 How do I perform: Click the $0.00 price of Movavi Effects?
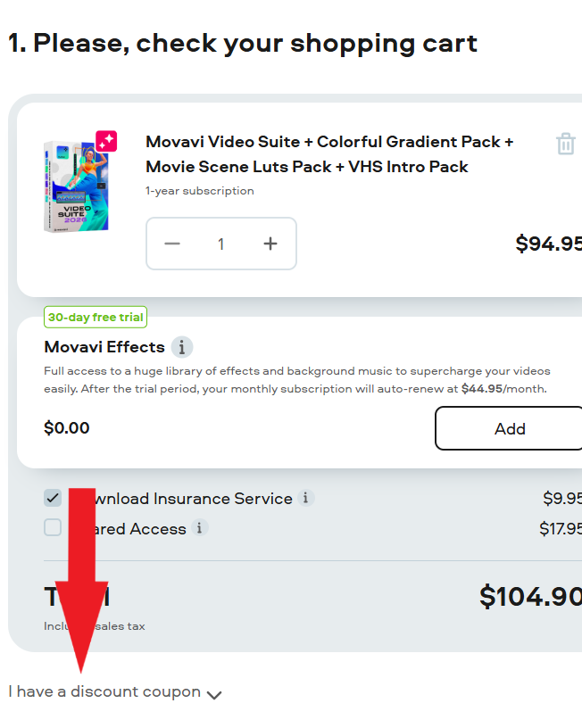tap(67, 427)
